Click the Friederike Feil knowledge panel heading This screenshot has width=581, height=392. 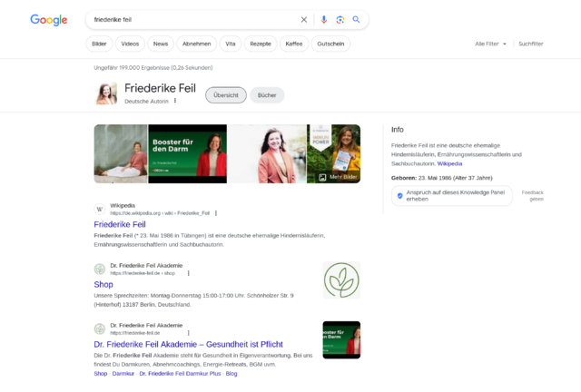[x=160, y=88]
